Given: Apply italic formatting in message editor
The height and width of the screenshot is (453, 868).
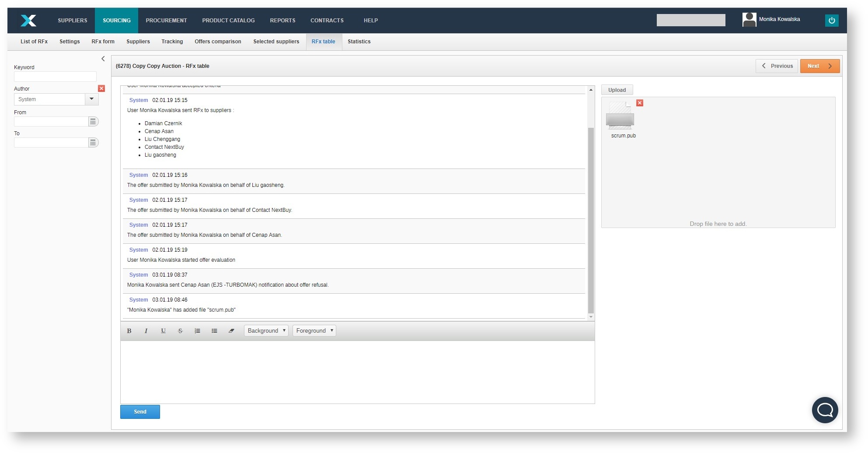Looking at the screenshot, I should [x=146, y=331].
